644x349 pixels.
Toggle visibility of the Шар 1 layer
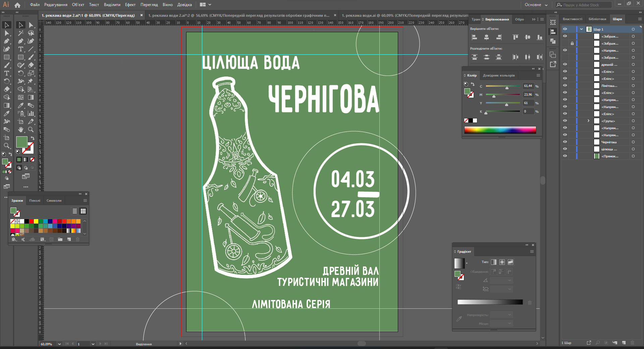[x=565, y=29]
